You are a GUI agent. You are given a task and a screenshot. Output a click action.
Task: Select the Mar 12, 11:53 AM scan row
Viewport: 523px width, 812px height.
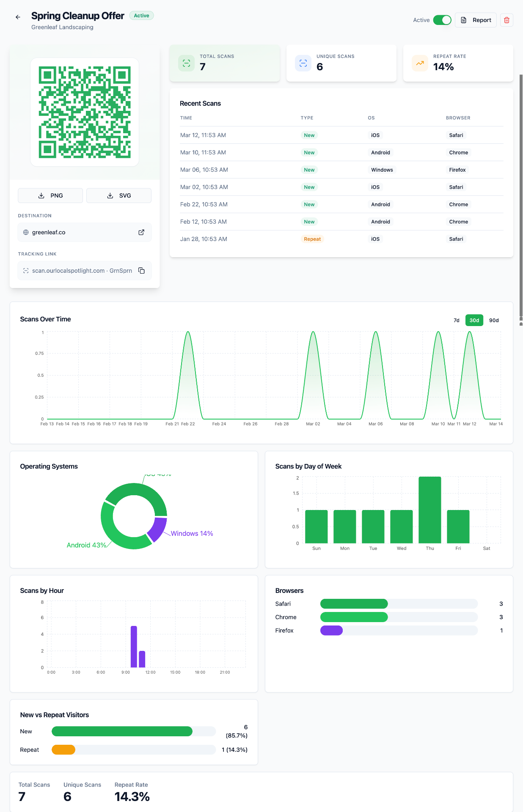[341, 135]
